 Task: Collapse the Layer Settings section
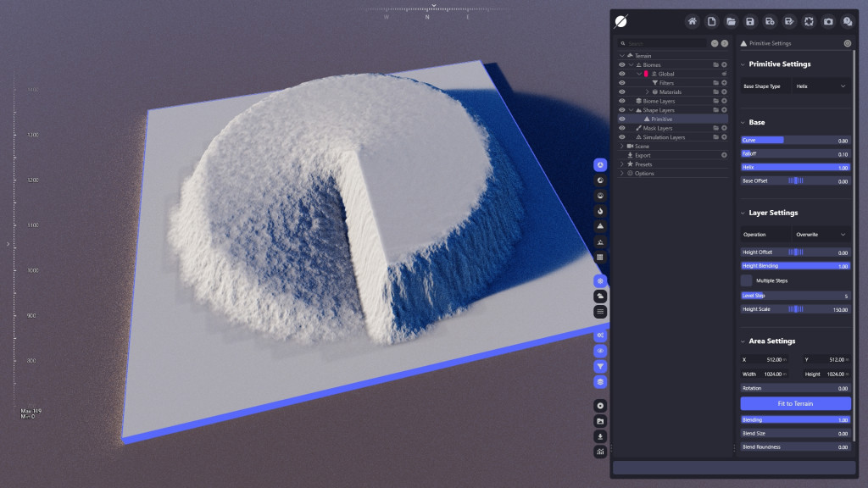[743, 213]
